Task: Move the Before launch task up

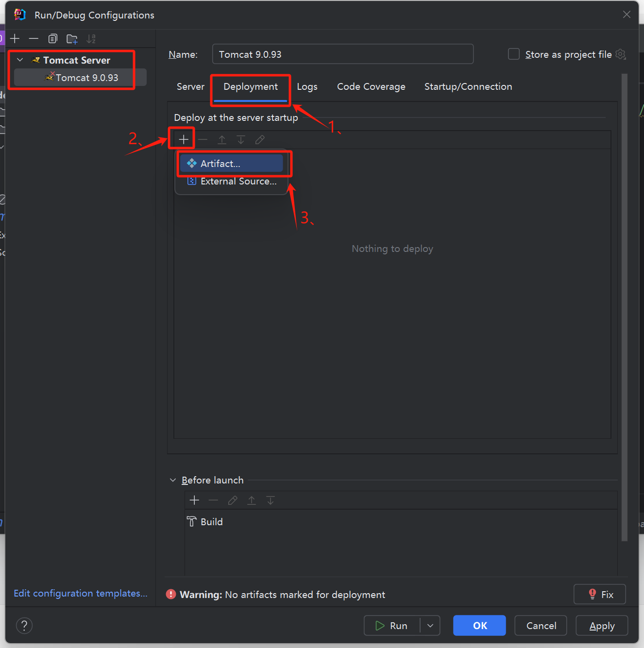Action: click(x=252, y=500)
